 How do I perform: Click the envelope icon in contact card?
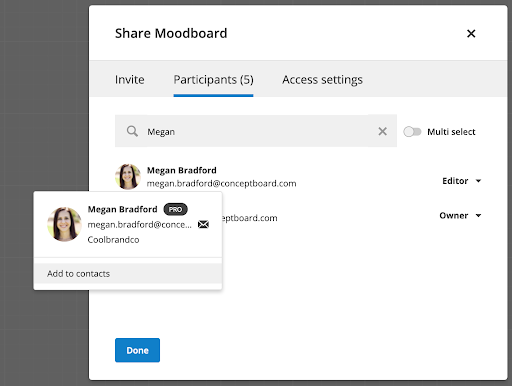[x=203, y=224]
